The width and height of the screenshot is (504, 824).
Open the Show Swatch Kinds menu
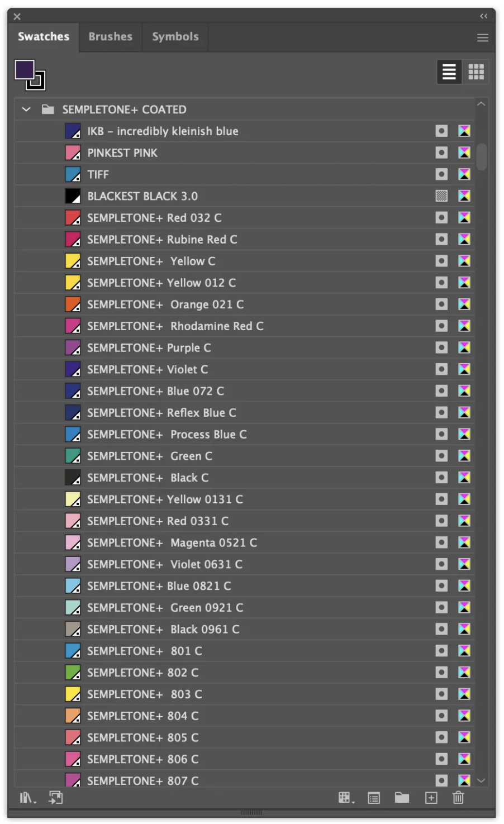pos(345,798)
